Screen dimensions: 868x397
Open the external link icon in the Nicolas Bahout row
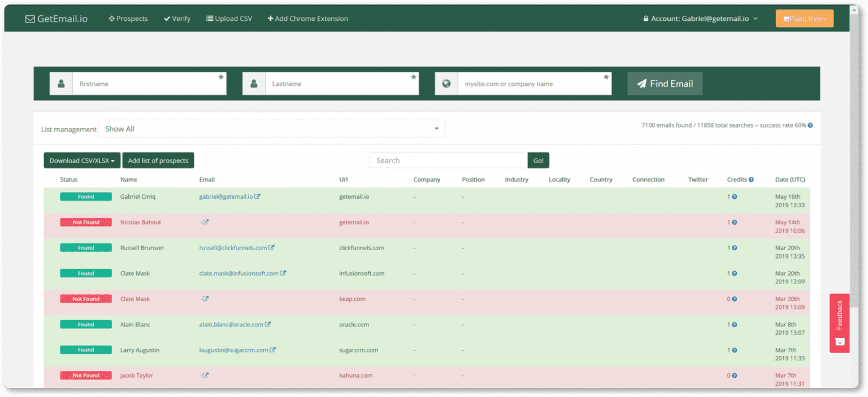[206, 223]
